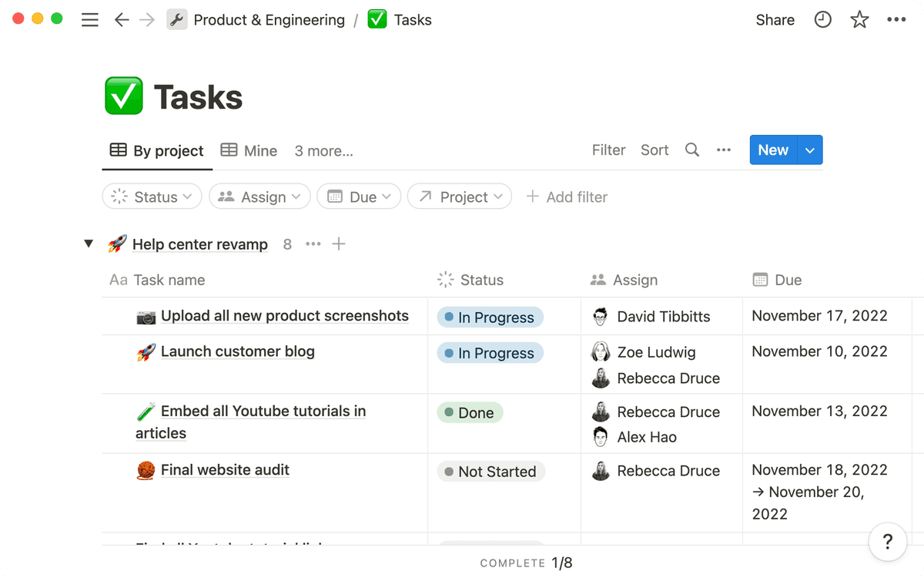The height and width of the screenshot is (578, 924).
Task: Click the Add filter button
Action: coord(567,197)
